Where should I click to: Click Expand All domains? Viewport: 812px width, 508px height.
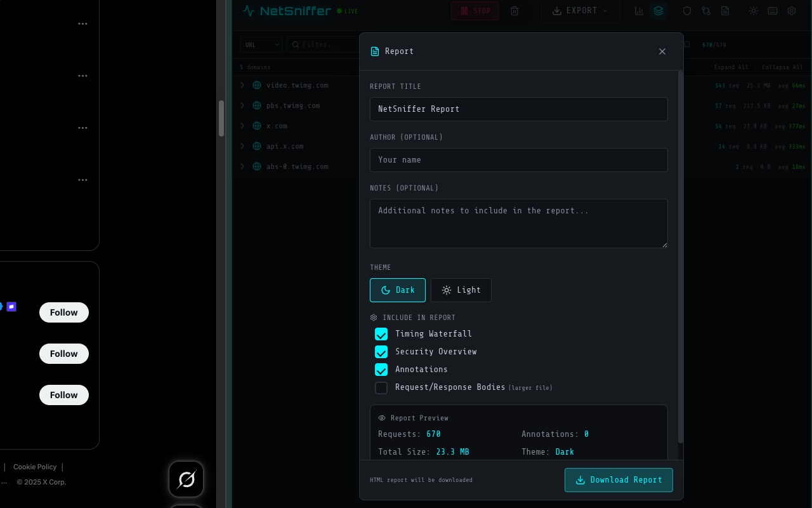click(x=731, y=67)
